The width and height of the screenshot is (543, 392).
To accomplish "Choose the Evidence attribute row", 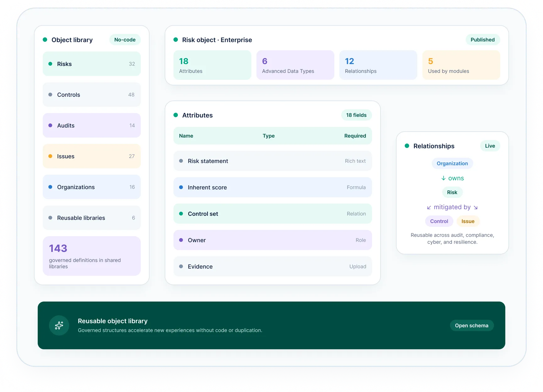I will tap(273, 266).
